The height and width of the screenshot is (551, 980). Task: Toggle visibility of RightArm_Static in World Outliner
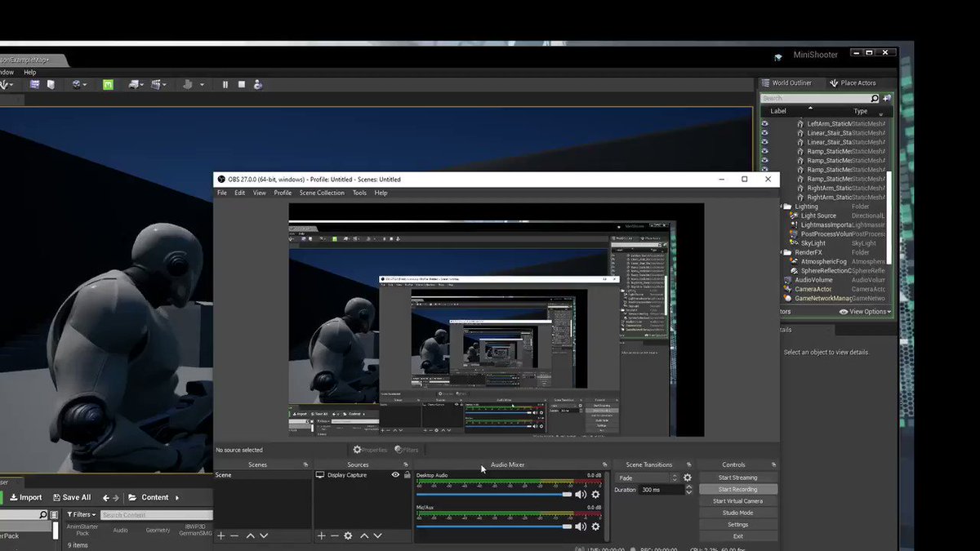pos(764,187)
